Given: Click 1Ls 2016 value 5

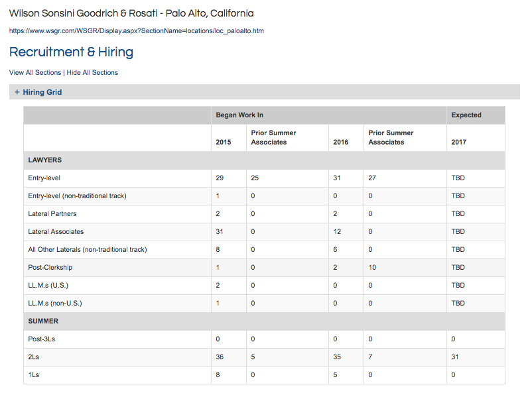Looking at the screenshot, I should pyautogui.click(x=335, y=375).
